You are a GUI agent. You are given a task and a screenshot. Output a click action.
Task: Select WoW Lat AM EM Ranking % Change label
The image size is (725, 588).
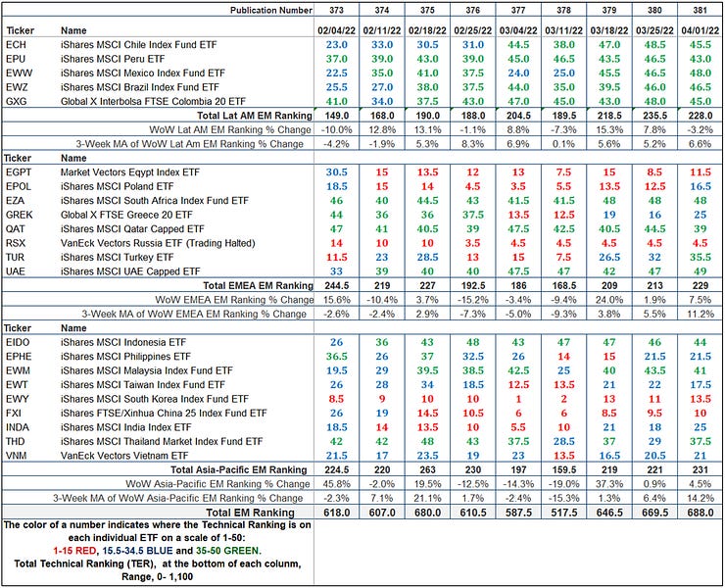(x=230, y=130)
